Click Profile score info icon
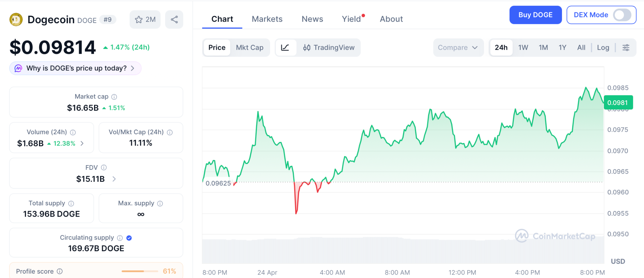 pos(60,271)
